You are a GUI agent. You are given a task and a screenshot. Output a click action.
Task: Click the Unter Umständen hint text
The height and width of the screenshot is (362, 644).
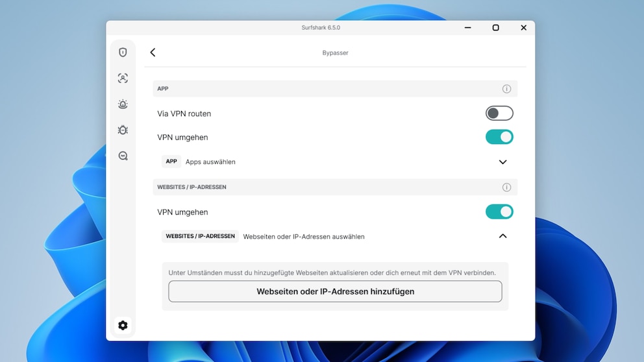pos(332,272)
